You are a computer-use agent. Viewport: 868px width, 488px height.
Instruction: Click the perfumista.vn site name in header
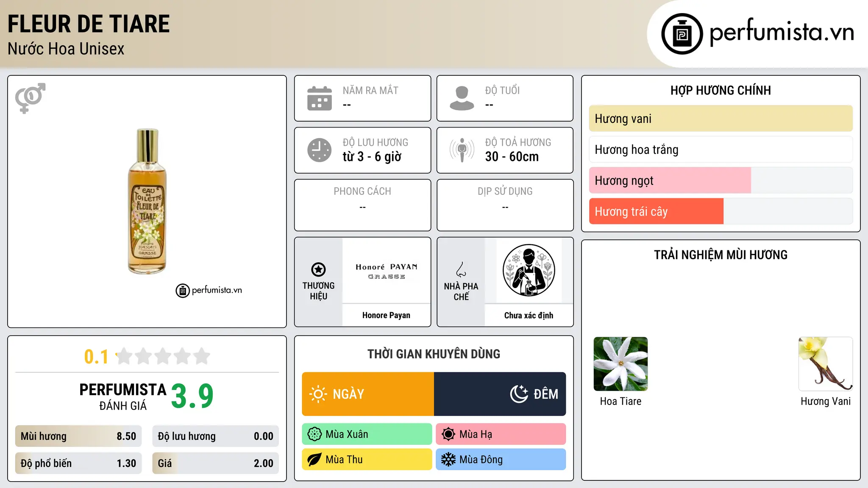[782, 32]
